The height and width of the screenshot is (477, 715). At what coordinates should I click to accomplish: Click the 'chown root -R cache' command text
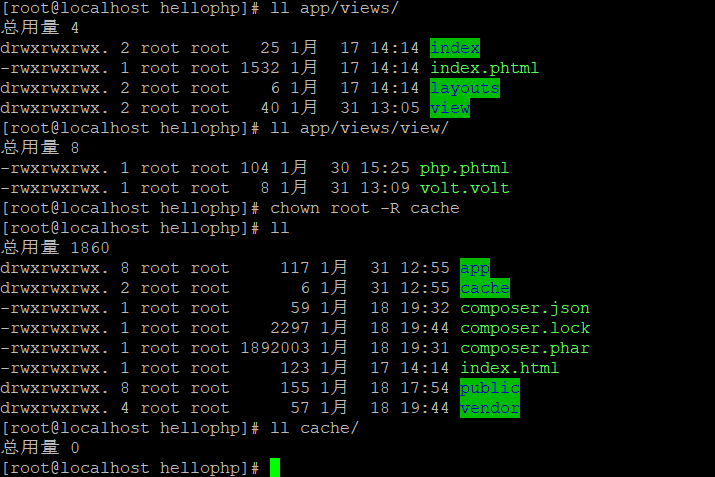[x=365, y=208]
